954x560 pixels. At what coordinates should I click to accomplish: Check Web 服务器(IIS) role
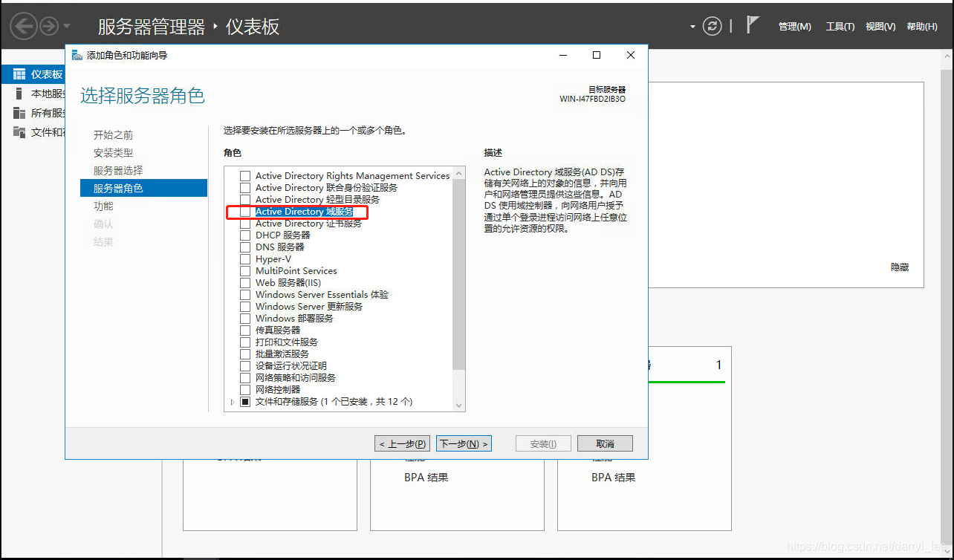pyautogui.click(x=245, y=283)
